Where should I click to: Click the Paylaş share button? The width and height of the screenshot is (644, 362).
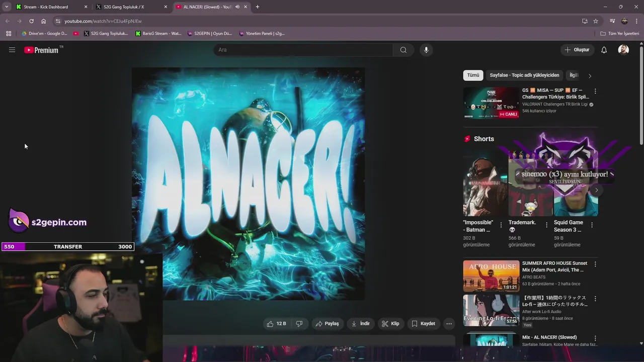(x=327, y=324)
